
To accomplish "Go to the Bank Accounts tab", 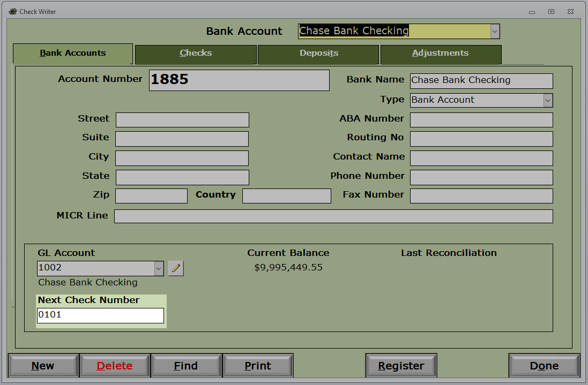I will [73, 54].
